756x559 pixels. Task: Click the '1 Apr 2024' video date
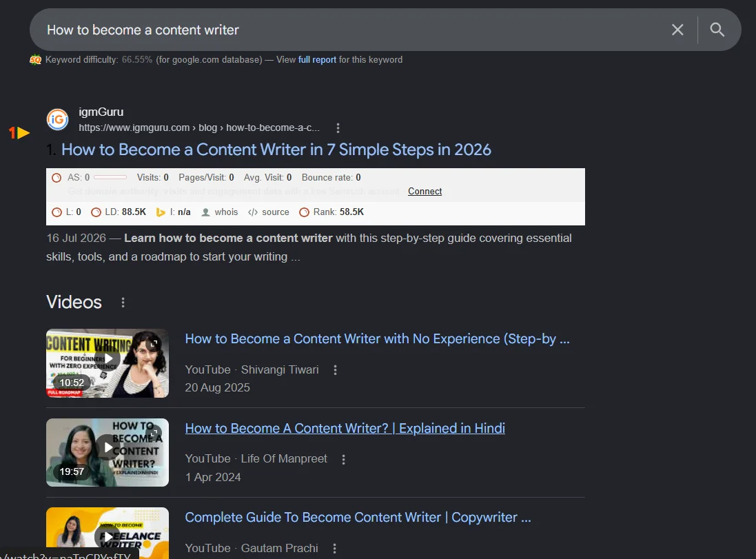coord(213,477)
